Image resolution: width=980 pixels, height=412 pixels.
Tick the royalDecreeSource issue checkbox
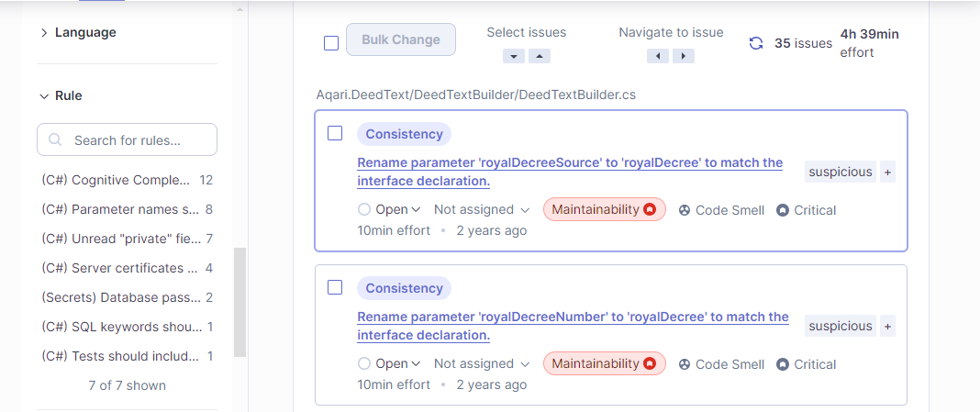coord(335,134)
